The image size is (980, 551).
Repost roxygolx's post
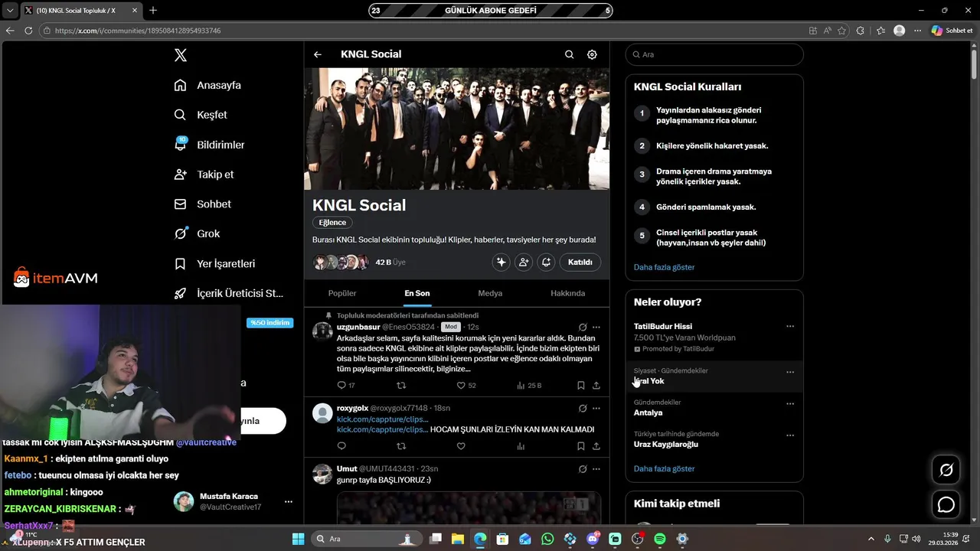(x=401, y=446)
